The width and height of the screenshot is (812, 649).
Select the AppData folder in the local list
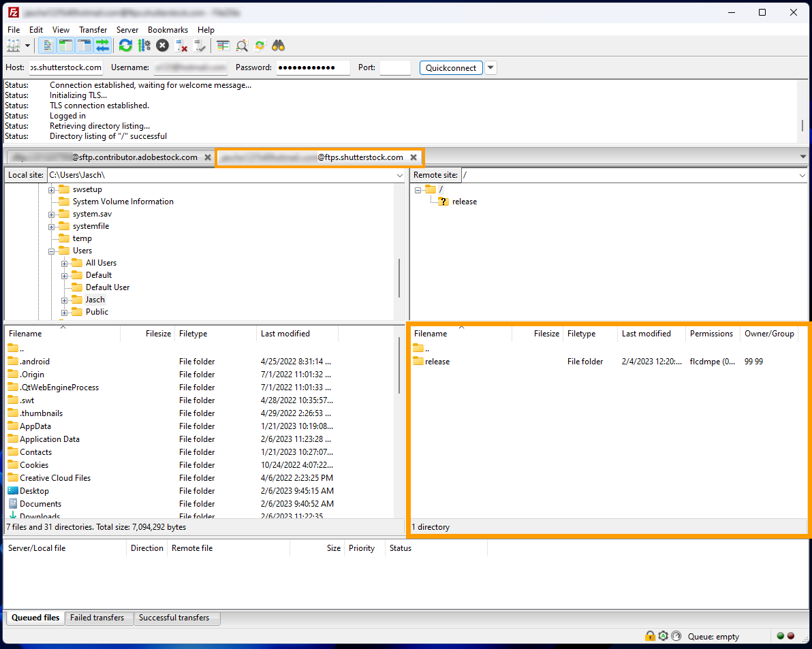tap(200, 426)
